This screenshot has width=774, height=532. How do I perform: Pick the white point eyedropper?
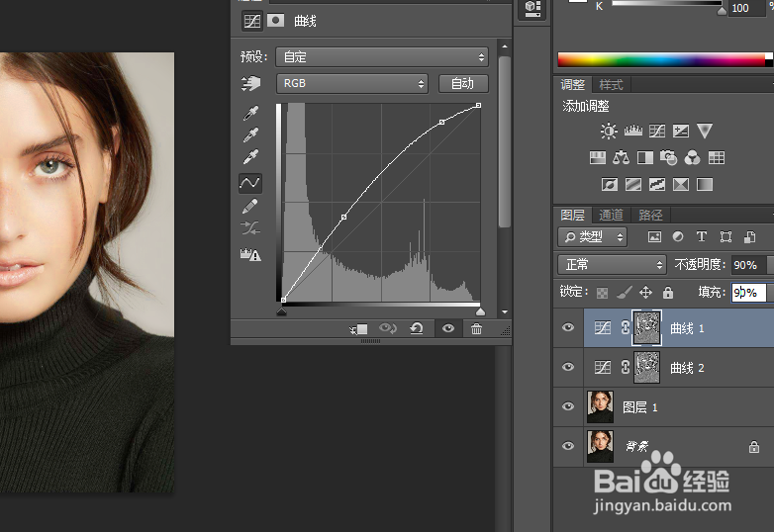coord(250,157)
